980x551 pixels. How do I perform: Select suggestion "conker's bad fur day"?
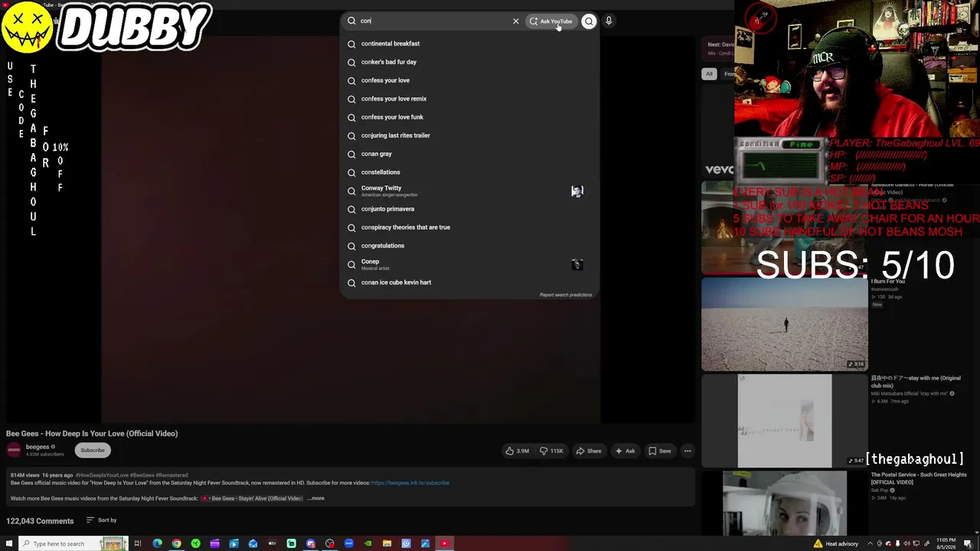click(x=469, y=62)
